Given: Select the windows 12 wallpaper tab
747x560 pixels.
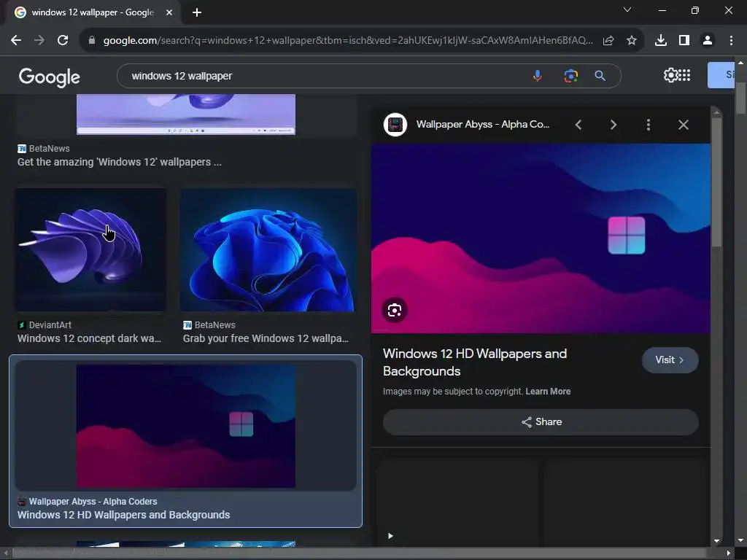Looking at the screenshot, I should 93,12.
